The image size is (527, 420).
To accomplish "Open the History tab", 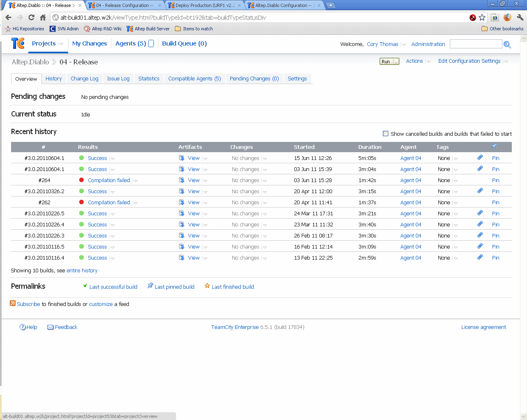I will coord(54,79).
